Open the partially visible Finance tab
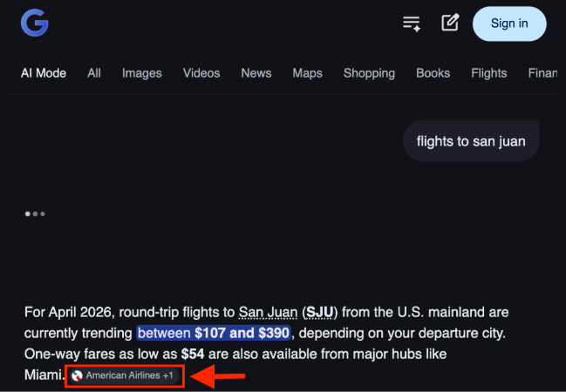This screenshot has width=566, height=392. point(543,73)
